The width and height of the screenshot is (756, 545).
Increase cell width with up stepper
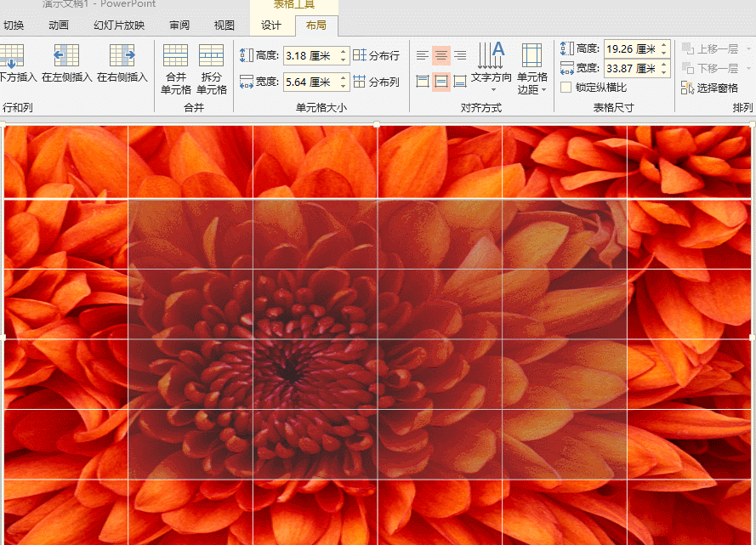(x=344, y=78)
